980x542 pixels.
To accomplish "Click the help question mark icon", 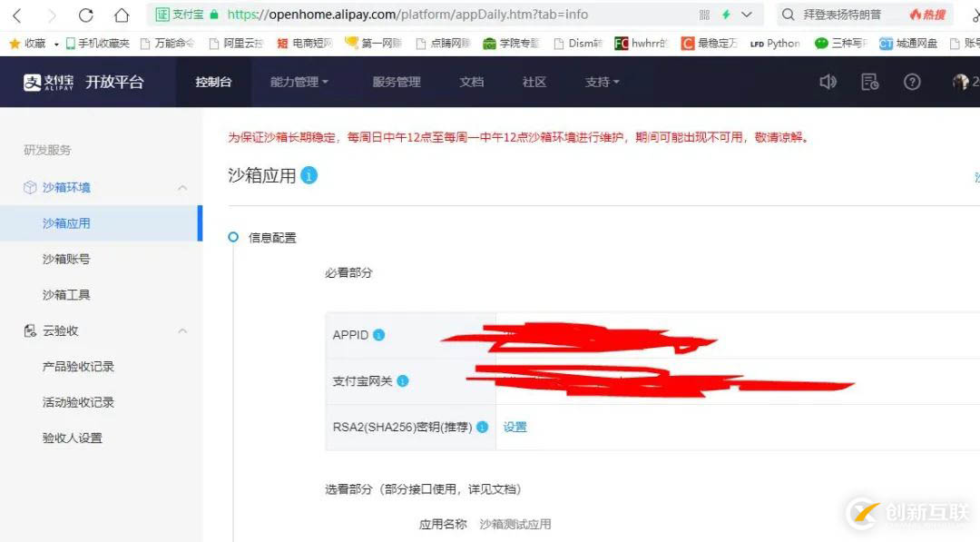I will (911, 82).
